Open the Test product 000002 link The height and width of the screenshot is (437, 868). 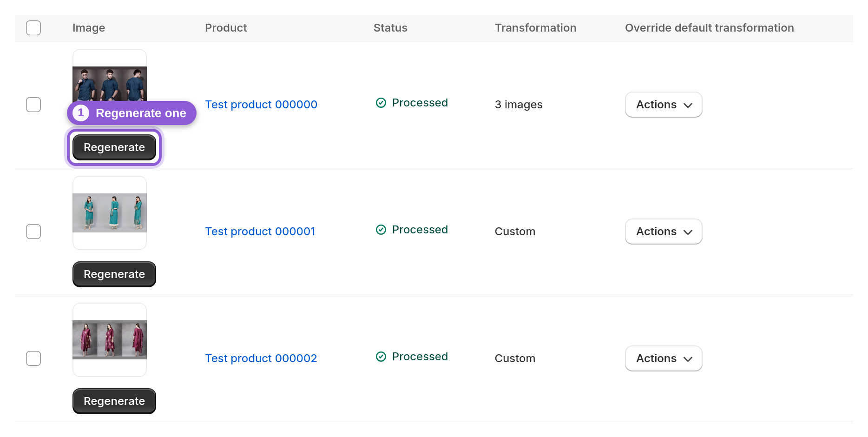(261, 358)
